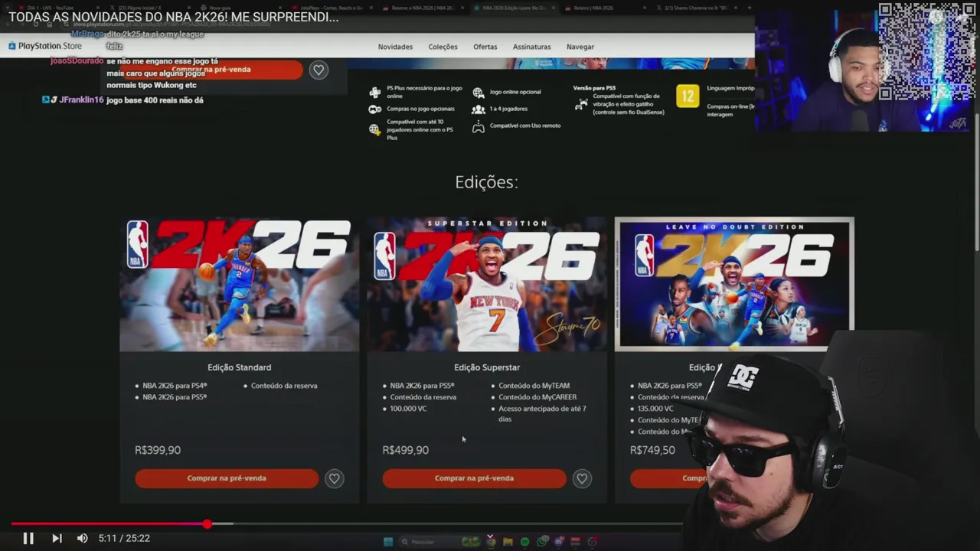The width and height of the screenshot is (980, 551).
Task: Open the Navegar menu
Action: coord(580,47)
